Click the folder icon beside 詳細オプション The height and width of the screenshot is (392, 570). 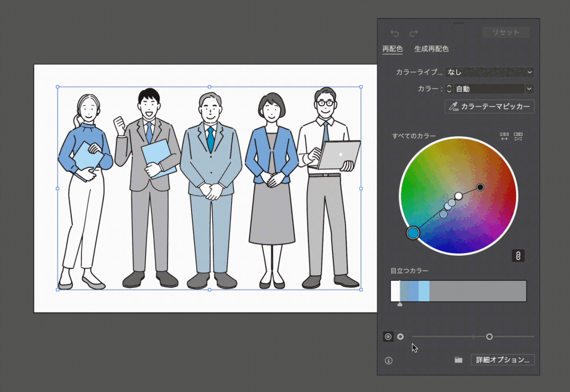pyautogui.click(x=458, y=360)
